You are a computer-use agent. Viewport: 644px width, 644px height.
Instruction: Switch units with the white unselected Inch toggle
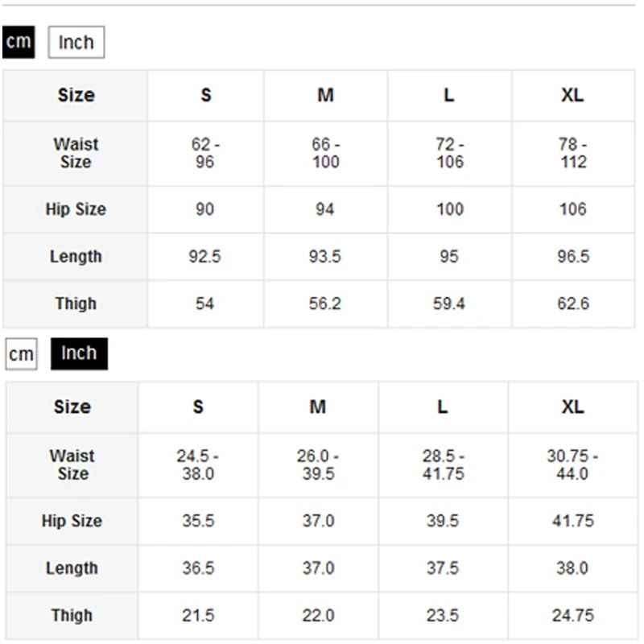pos(76,43)
